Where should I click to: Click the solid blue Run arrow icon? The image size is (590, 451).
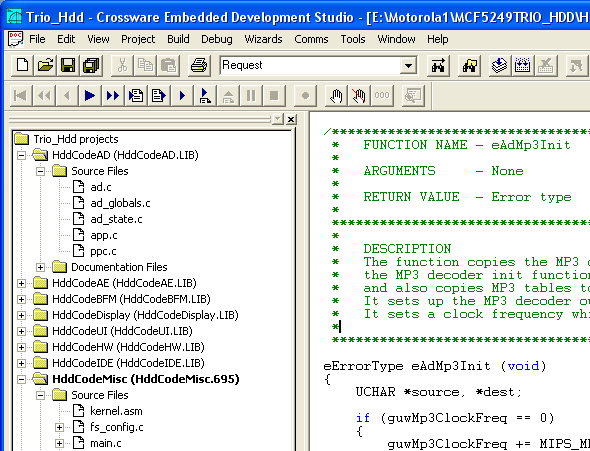(90, 96)
